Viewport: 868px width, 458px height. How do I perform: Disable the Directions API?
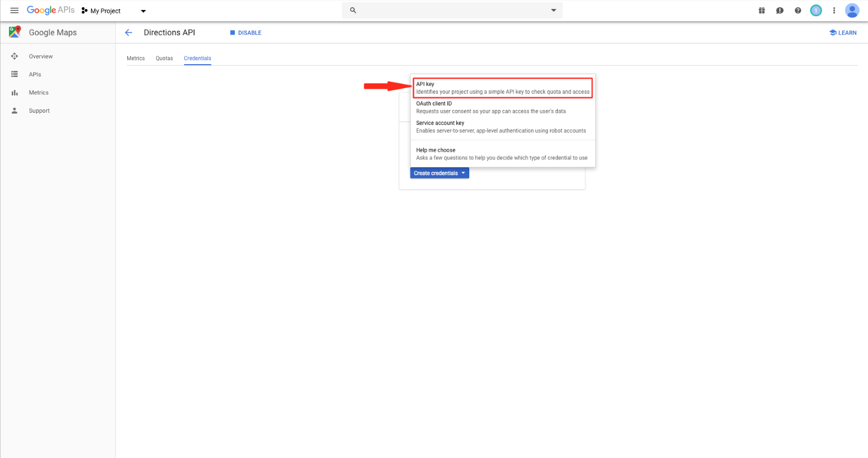click(245, 33)
